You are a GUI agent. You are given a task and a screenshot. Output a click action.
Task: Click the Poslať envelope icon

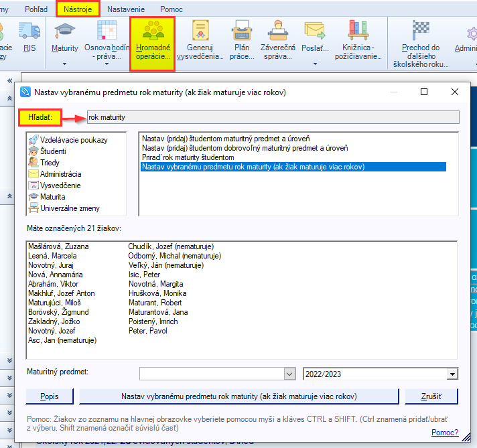pyautogui.click(x=314, y=31)
